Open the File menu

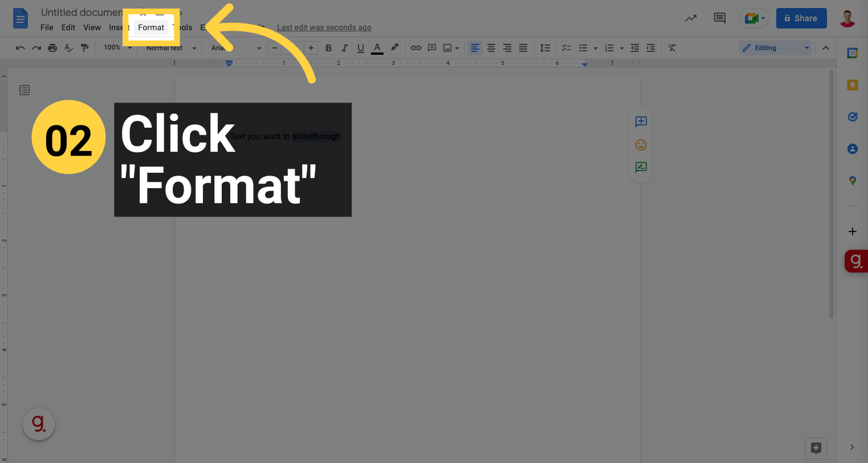click(x=47, y=27)
